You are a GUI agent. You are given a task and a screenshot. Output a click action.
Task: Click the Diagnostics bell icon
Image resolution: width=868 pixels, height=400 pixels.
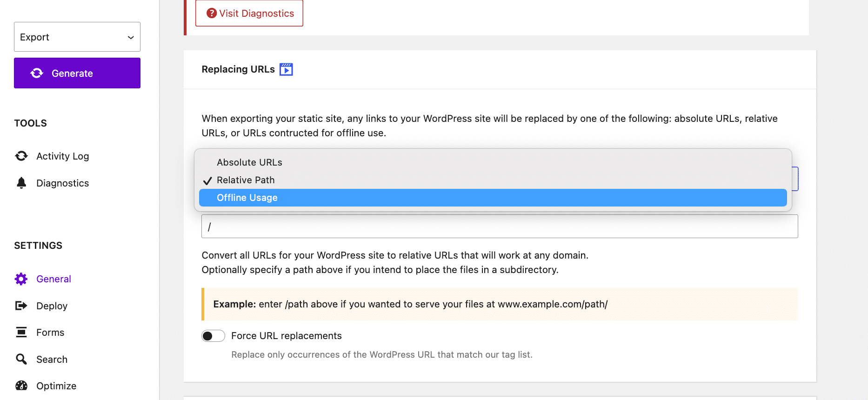coord(21,183)
